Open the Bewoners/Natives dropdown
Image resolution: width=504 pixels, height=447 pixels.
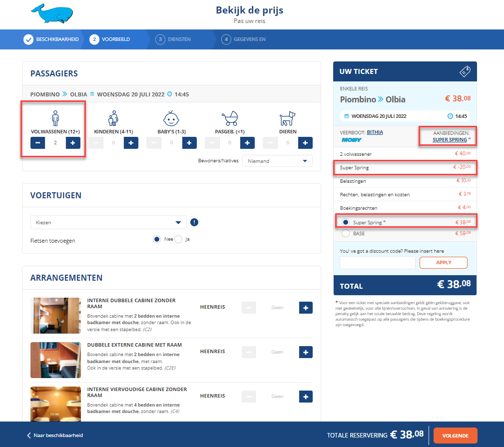[277, 161]
